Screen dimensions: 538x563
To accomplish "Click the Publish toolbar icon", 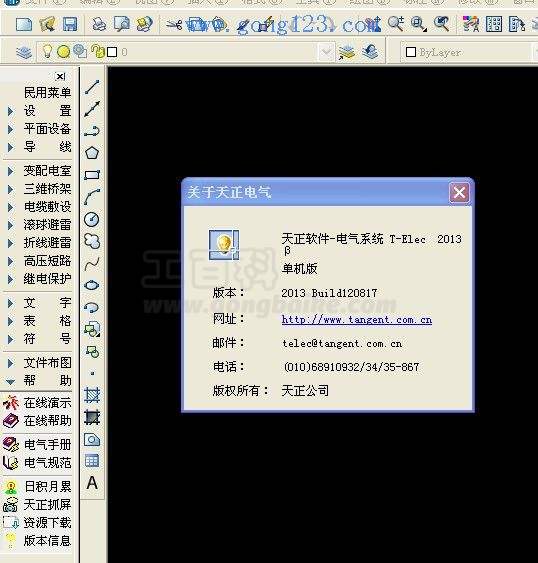I will point(144,24).
